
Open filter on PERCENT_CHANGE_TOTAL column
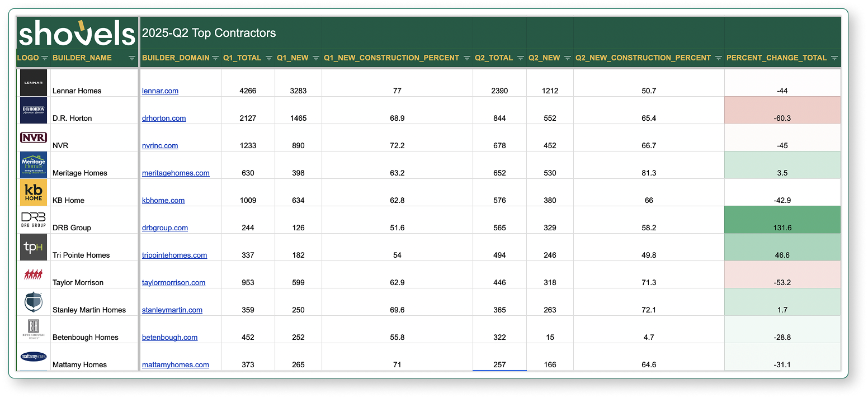834,58
